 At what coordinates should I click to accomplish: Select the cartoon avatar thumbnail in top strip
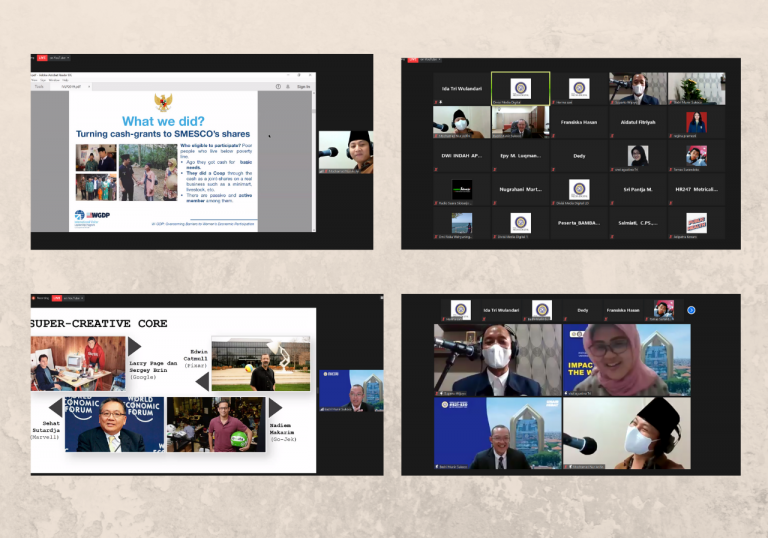(664, 310)
